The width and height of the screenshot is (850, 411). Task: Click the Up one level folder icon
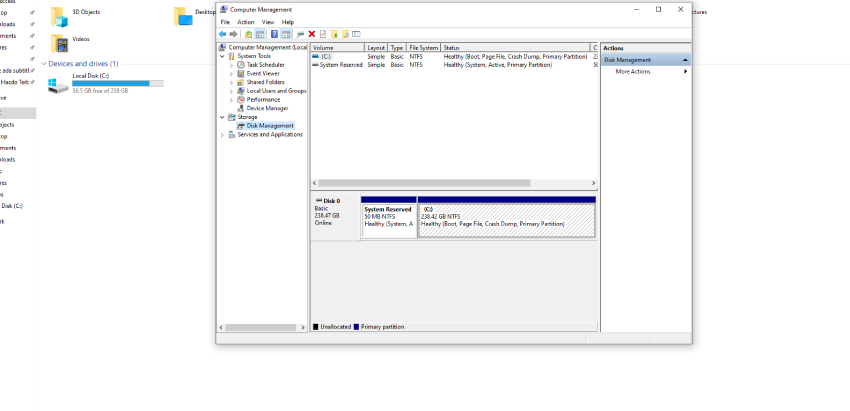coord(248,34)
